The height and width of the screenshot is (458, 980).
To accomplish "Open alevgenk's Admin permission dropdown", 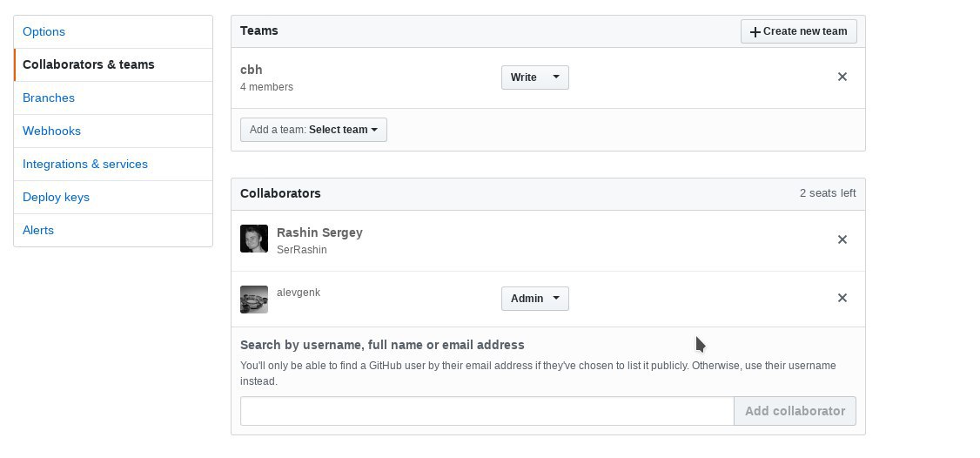I will pyautogui.click(x=535, y=299).
